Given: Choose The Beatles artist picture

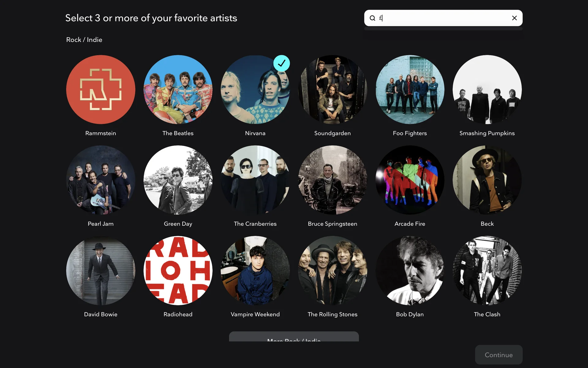Looking at the screenshot, I should [178, 90].
